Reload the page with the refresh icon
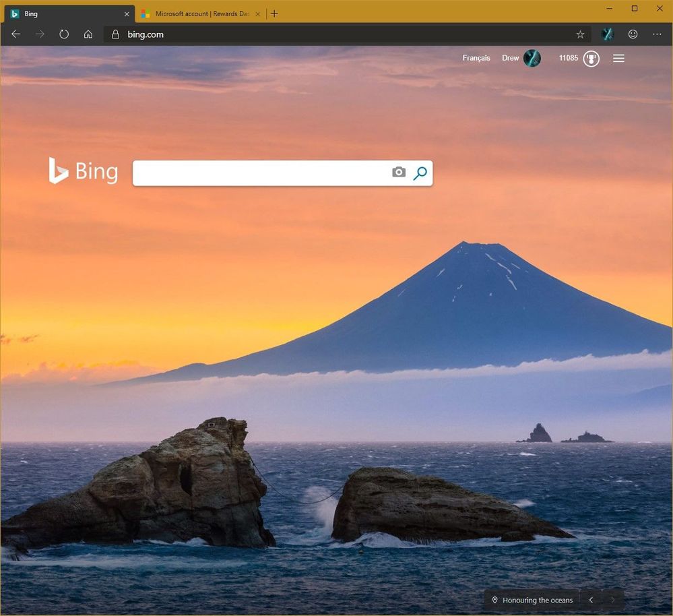The width and height of the screenshot is (673, 616). pyautogui.click(x=64, y=34)
